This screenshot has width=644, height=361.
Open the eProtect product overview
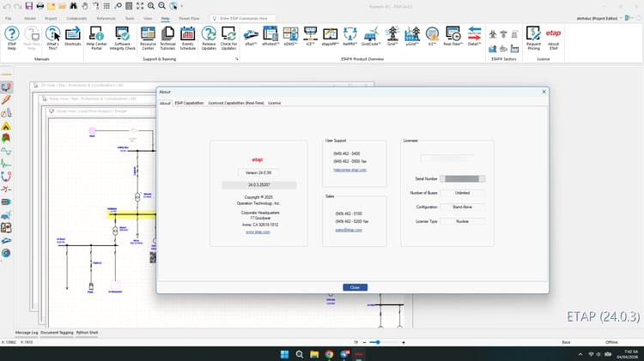coord(270,36)
